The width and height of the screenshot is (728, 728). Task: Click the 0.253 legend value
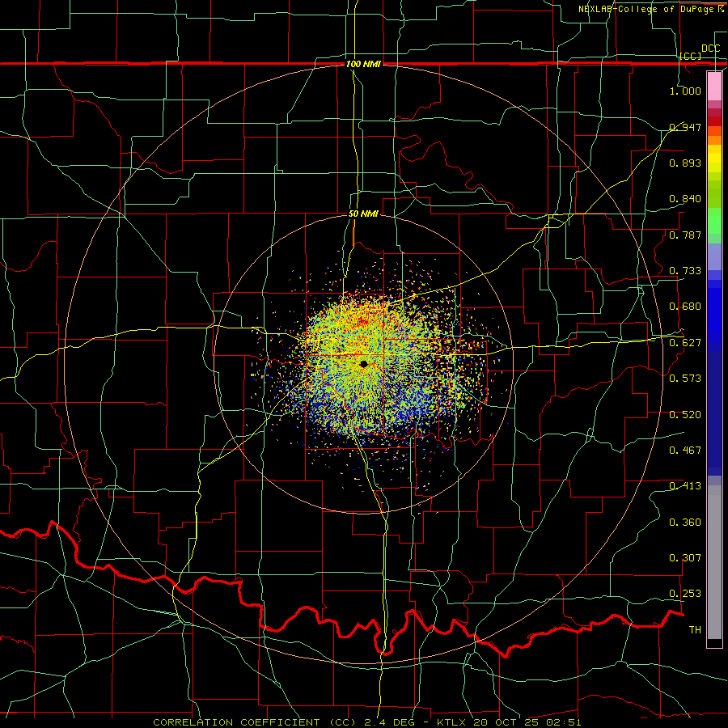685,594
